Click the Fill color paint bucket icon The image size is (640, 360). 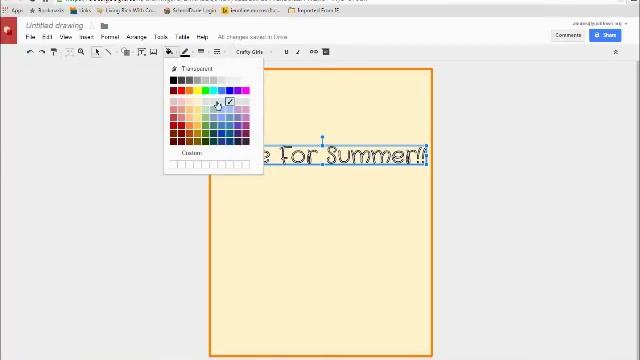169,52
